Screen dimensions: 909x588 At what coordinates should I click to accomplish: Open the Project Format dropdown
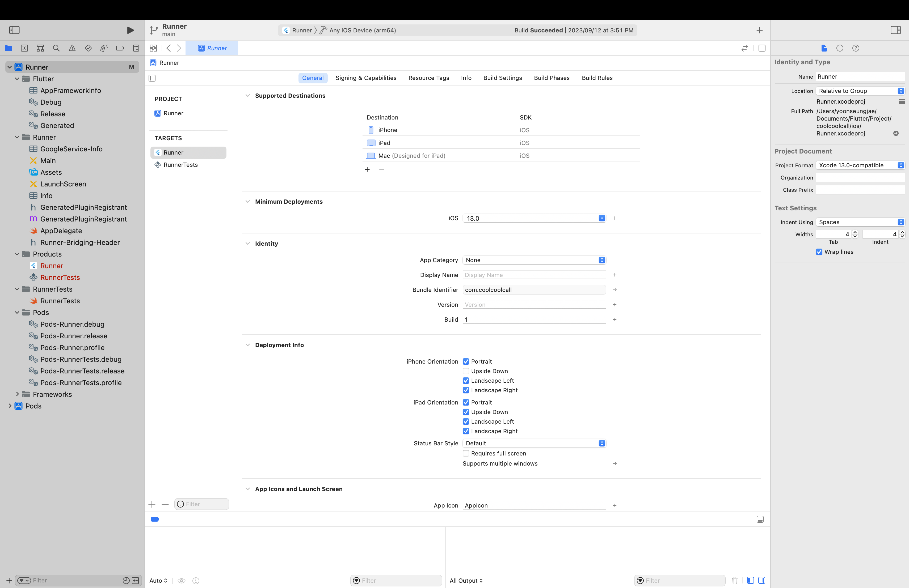coord(861,165)
